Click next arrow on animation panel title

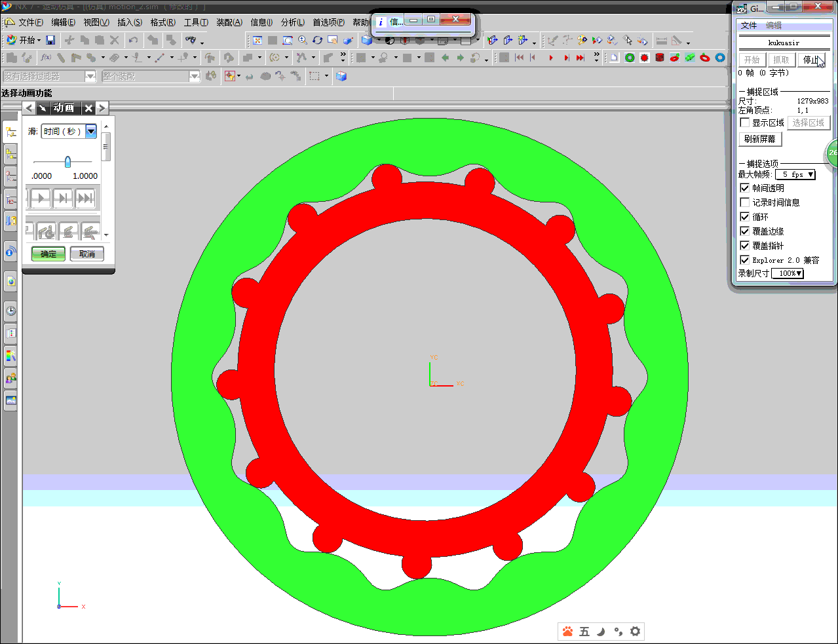tap(102, 108)
